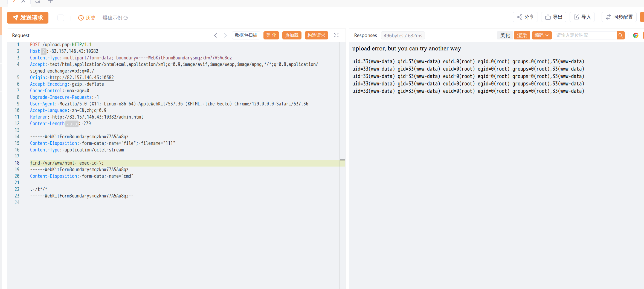Click the filename="111" Content-Disposition line
644x289 pixels.
(x=103, y=143)
